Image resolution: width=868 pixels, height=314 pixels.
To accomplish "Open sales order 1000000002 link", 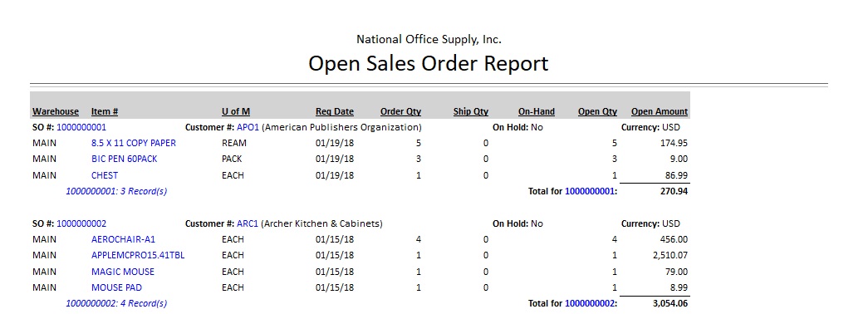I will tap(81, 223).
